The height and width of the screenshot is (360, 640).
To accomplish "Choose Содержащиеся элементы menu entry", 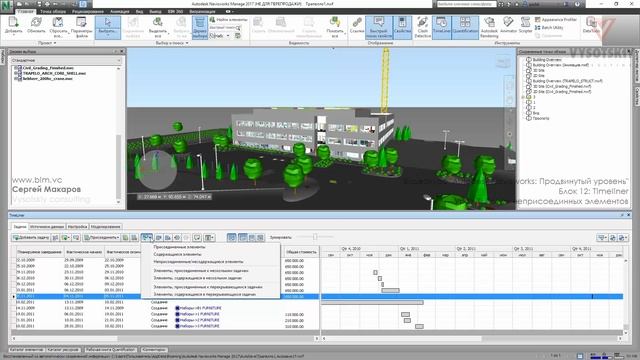I will coord(177,254).
